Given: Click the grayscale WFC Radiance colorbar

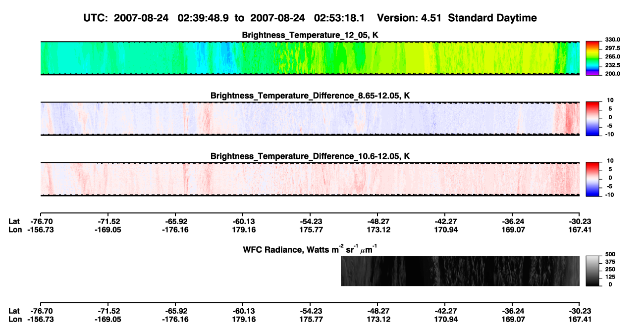Looking at the screenshot, I should 592,271.
